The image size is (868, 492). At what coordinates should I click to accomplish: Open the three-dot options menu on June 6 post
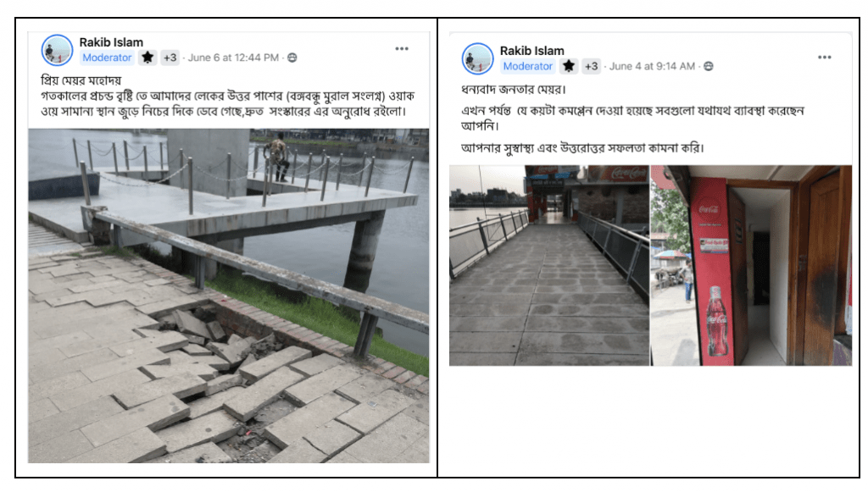coord(402,48)
